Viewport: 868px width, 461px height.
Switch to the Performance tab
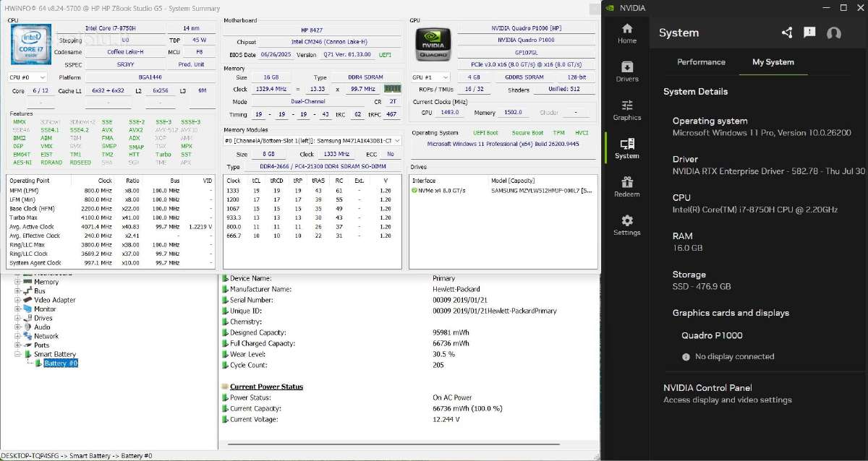[701, 62]
